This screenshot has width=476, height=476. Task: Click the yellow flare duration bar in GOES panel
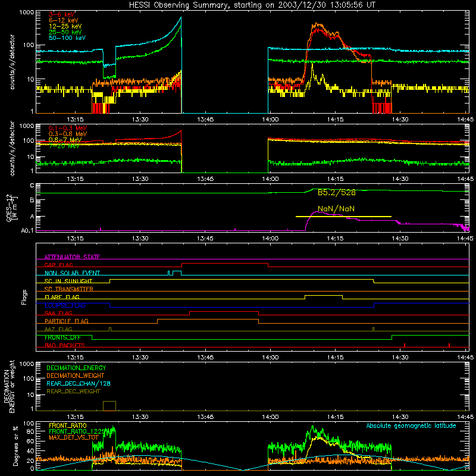point(343,217)
